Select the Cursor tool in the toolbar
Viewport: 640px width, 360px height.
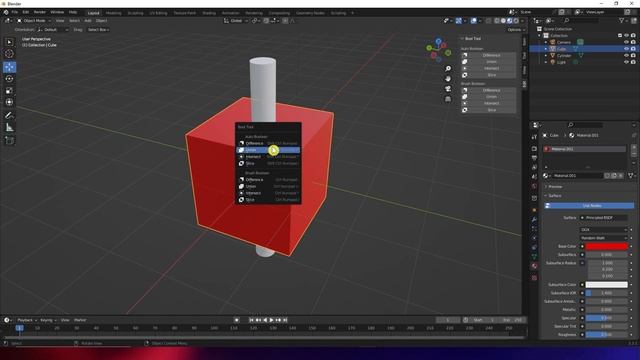9,53
